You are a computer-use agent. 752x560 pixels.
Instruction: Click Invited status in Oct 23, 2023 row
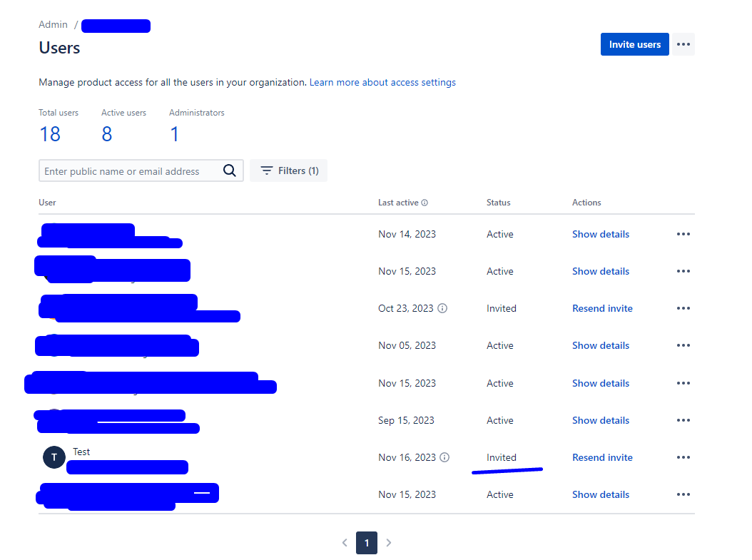501,308
